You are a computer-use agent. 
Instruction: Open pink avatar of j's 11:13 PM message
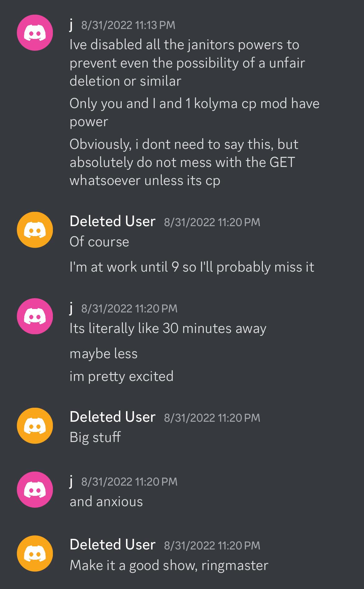coord(35,32)
